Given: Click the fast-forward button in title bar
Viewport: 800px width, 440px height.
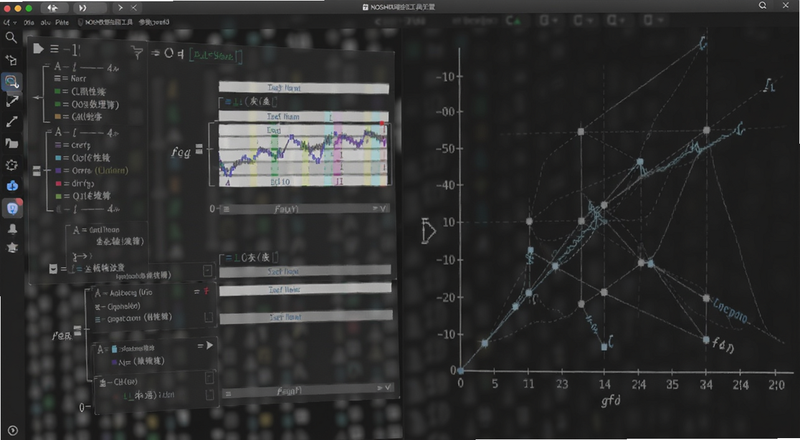Looking at the screenshot, I should [83, 8].
